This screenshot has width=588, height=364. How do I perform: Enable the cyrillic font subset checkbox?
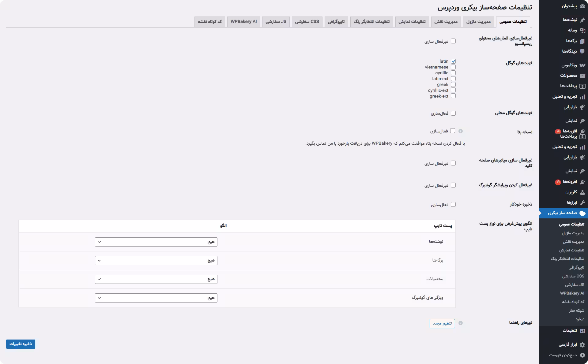point(453,73)
